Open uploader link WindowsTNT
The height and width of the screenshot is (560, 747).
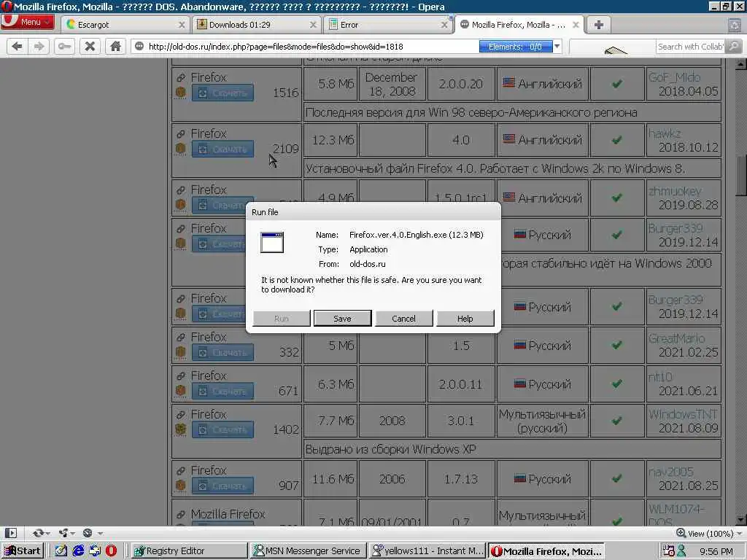(683, 414)
